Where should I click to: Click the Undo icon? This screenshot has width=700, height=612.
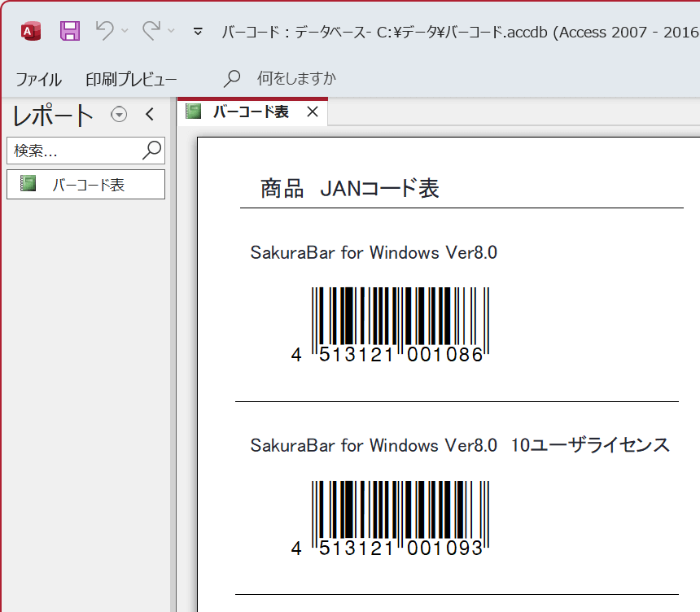coord(101,30)
